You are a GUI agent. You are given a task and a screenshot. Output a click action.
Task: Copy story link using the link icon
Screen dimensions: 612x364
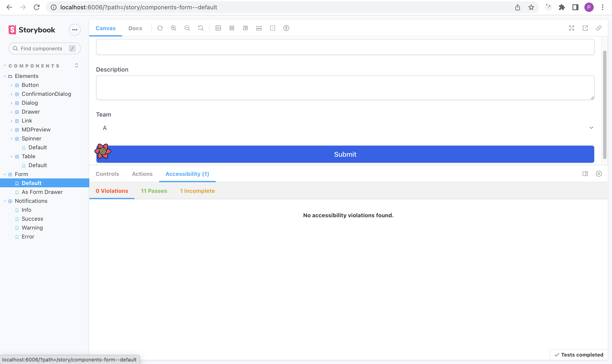click(599, 28)
